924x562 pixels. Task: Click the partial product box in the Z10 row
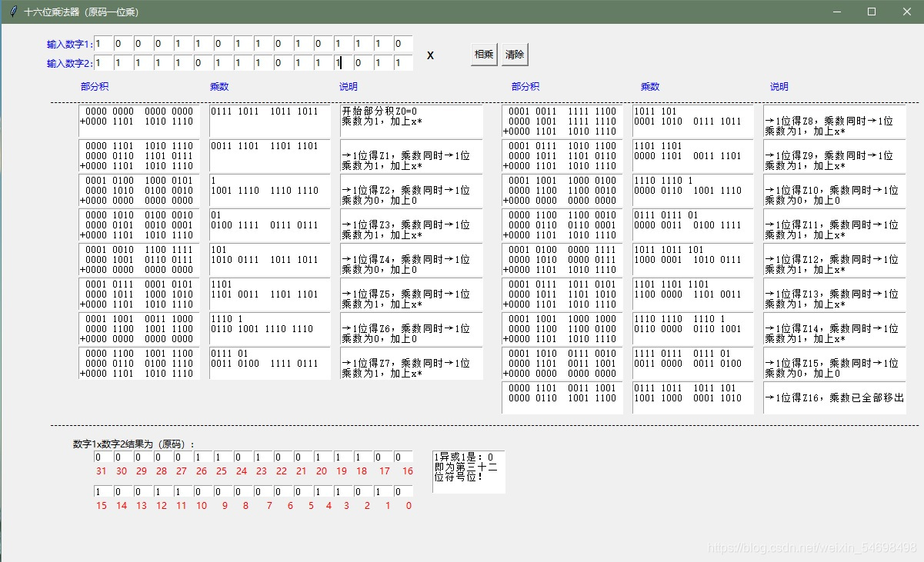click(562, 190)
